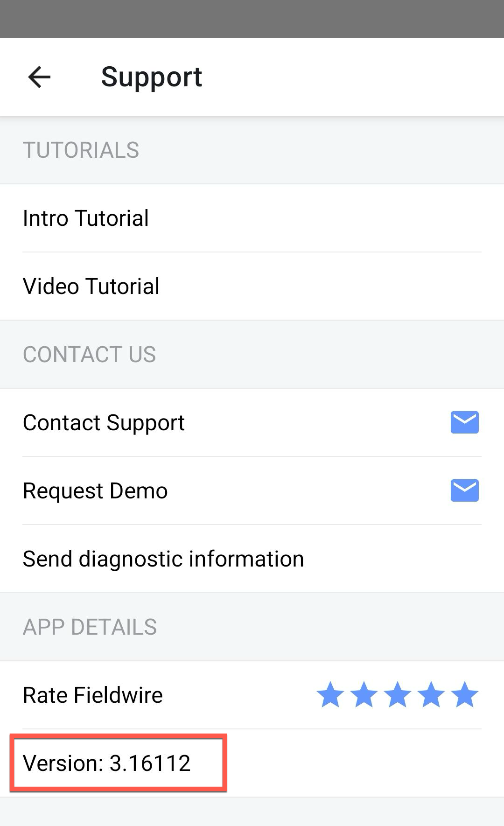This screenshot has height=826, width=504.
Task: Click the APP DETAILS section header
Action: pos(90,627)
